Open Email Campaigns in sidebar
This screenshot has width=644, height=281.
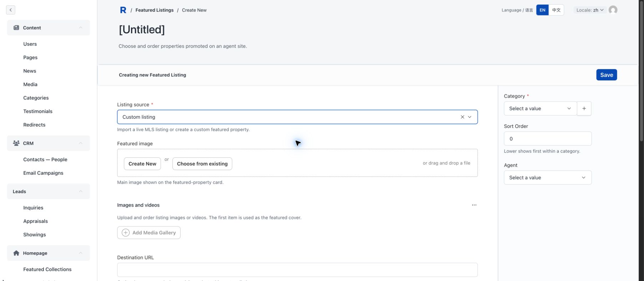point(43,173)
